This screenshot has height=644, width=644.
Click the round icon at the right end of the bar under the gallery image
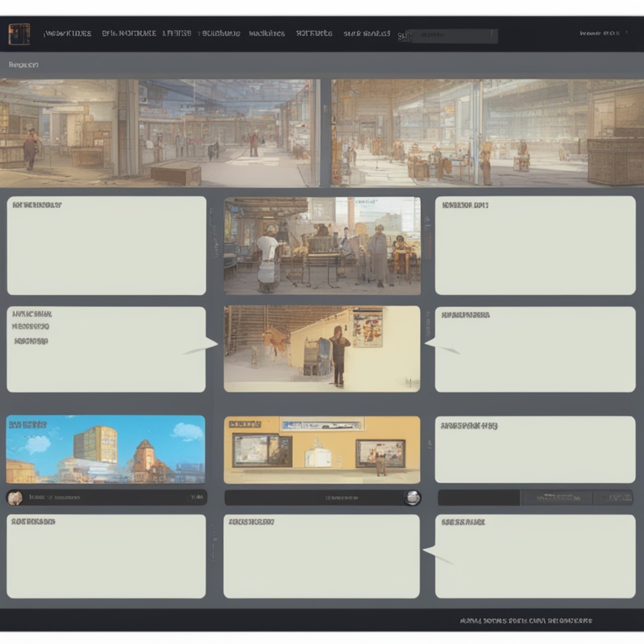coord(412,498)
